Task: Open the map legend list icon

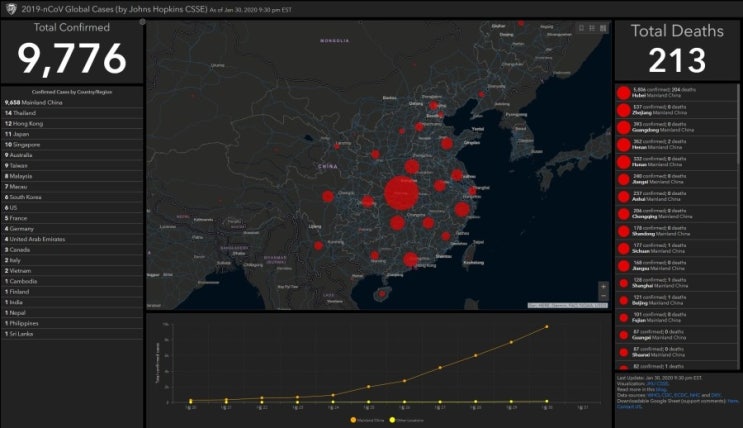Action: (x=592, y=28)
